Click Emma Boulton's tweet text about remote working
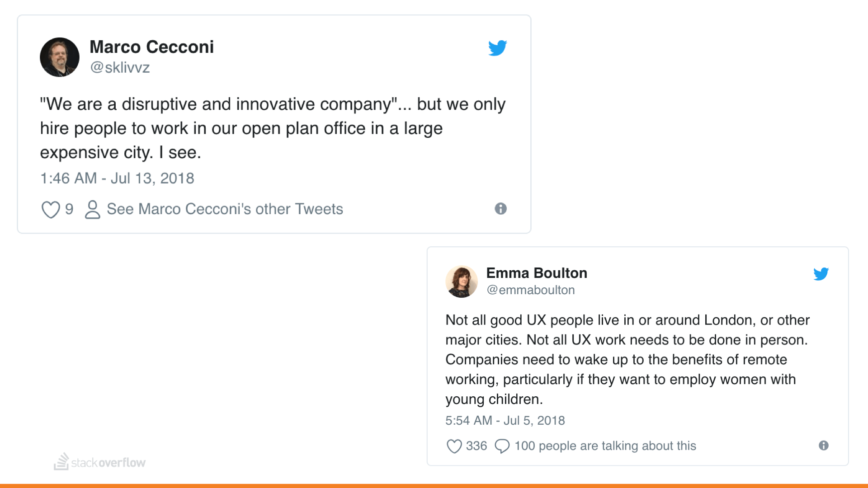868x488 pixels. (x=627, y=360)
